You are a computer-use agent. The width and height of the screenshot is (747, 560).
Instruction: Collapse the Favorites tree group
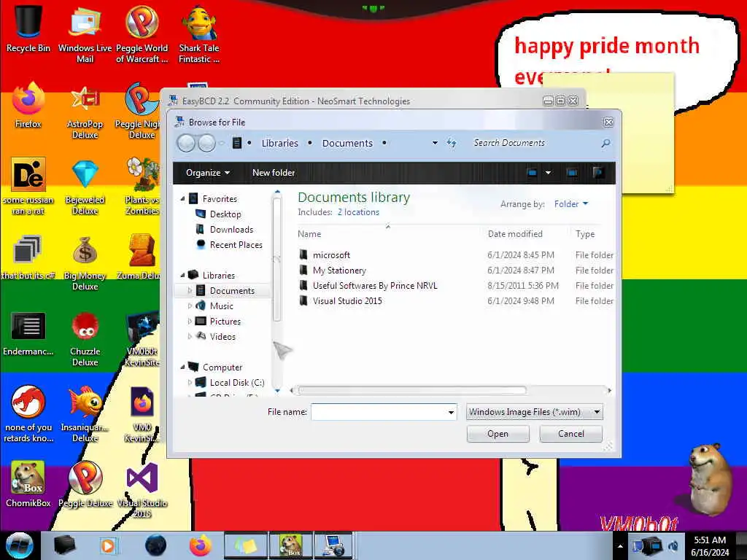click(183, 198)
